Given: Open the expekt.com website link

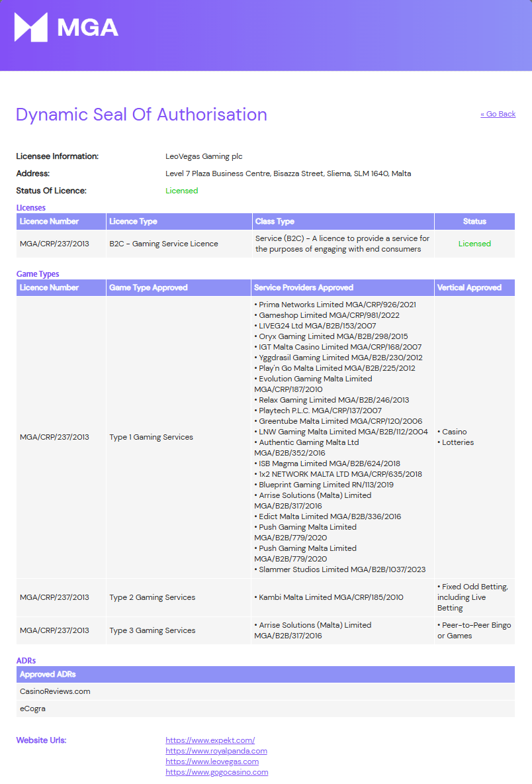Looking at the screenshot, I should coord(210,740).
